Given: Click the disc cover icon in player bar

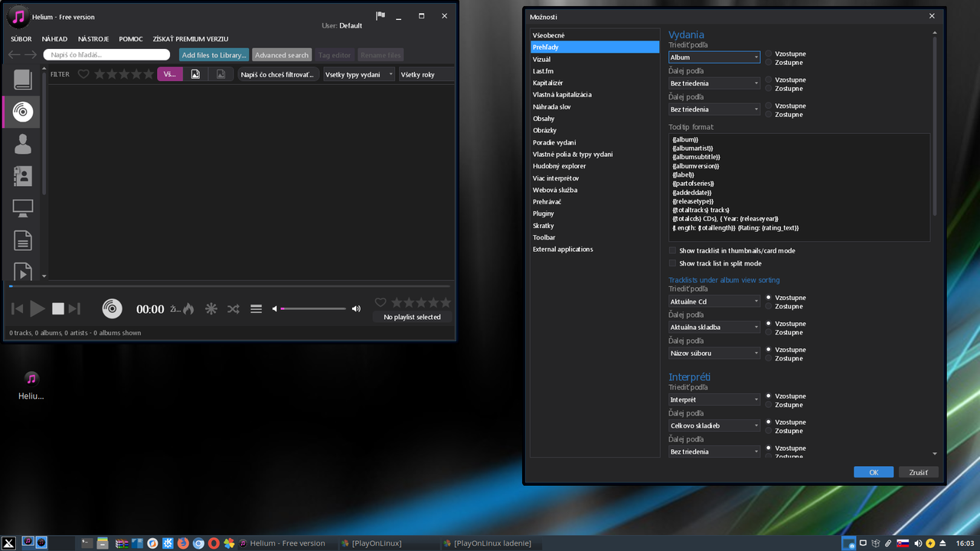Looking at the screenshot, I should tap(113, 309).
